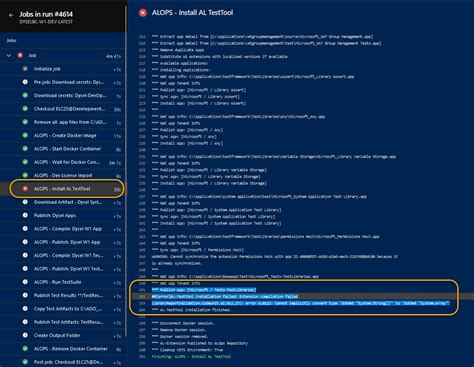
Task: Open the ALOPS - Publish: Dysel W1 Test... step
Action: coord(62,269)
